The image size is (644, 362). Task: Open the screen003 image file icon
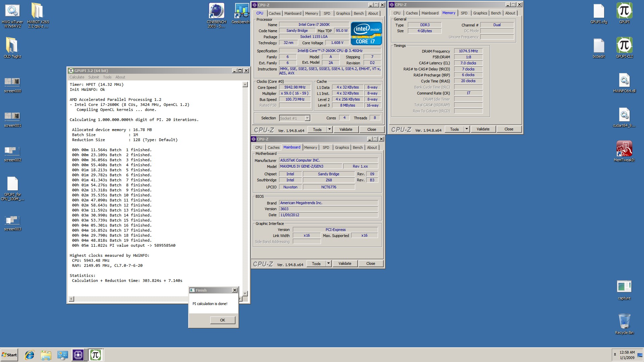[12, 223]
